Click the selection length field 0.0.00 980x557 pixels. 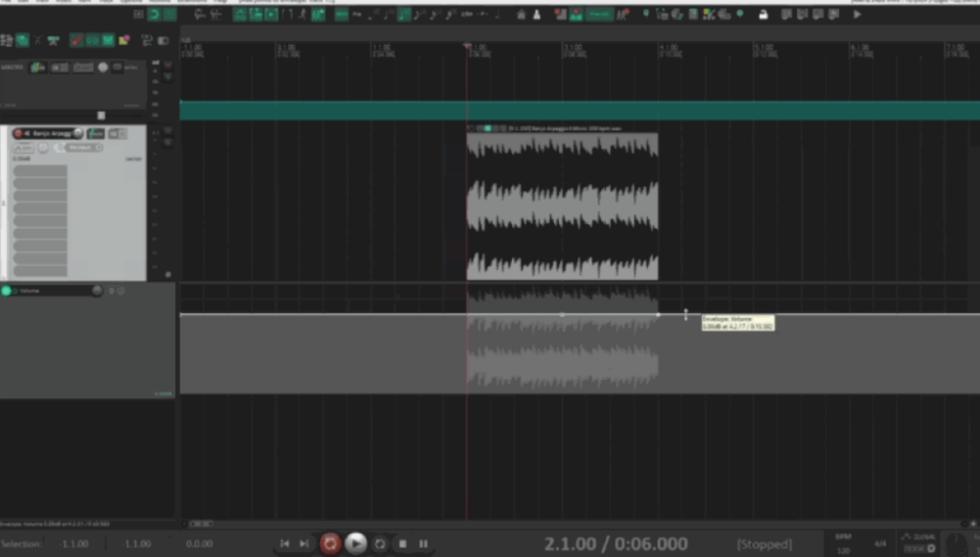(199, 544)
